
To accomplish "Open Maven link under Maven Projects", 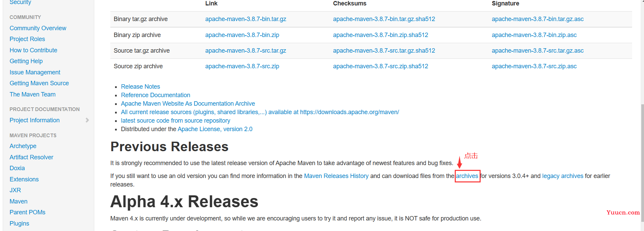I will click(x=18, y=201).
